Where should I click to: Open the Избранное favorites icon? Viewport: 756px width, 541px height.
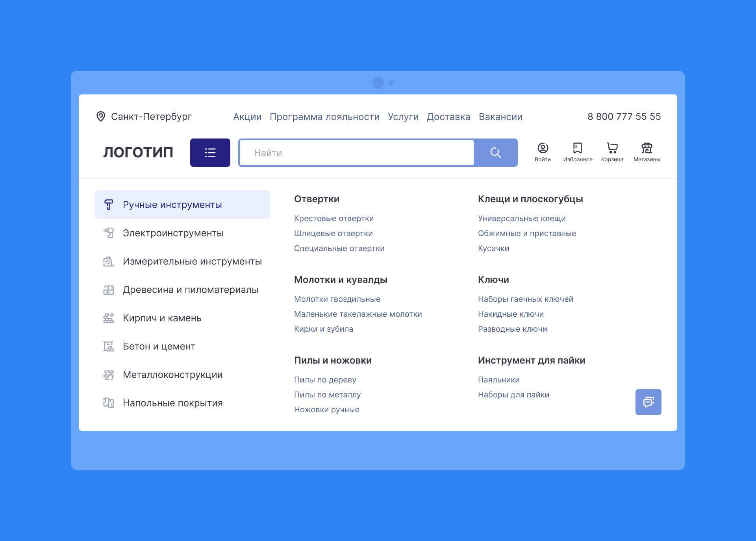578,149
